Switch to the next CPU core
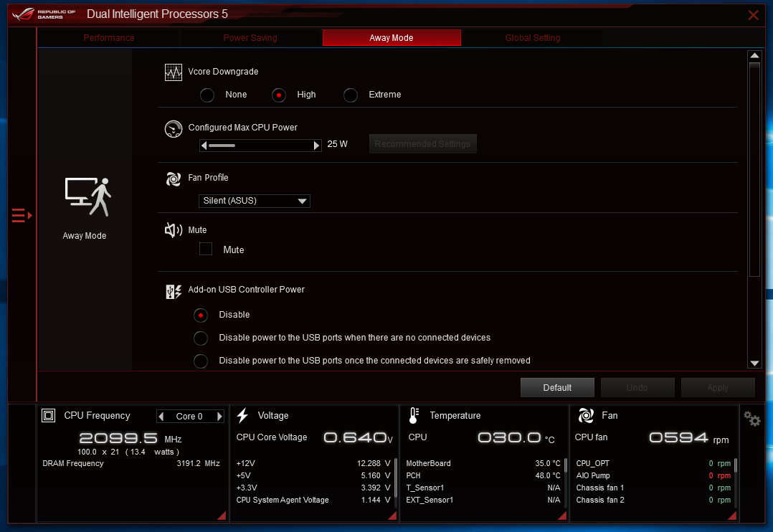The width and height of the screenshot is (773, 532). click(x=220, y=417)
